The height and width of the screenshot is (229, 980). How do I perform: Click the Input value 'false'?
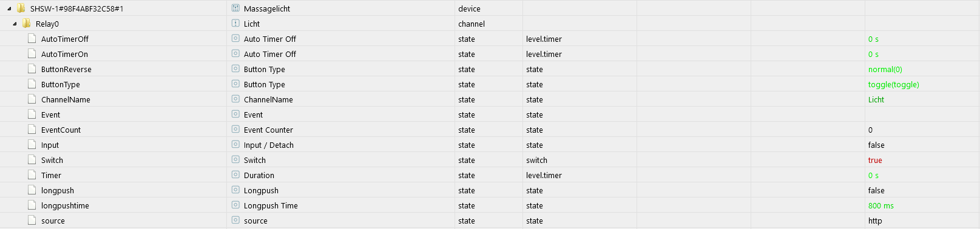click(876, 145)
